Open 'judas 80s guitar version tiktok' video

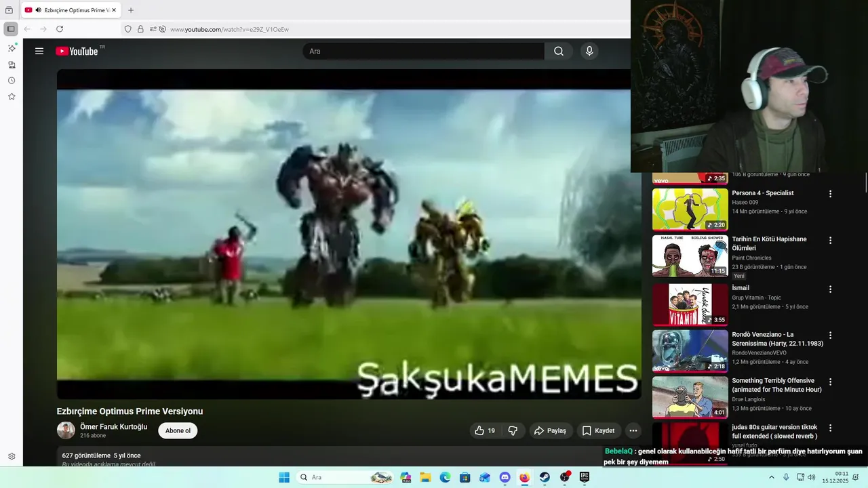click(x=774, y=432)
